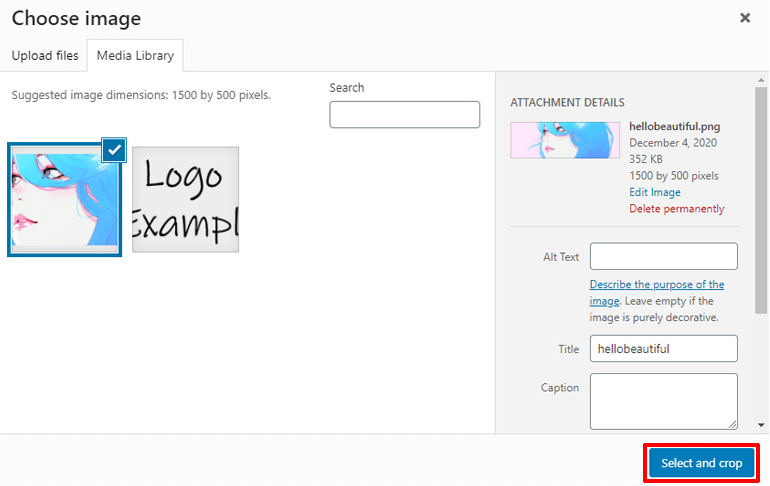770x486 pixels.
Task: Open the Edit Image link
Action: pyautogui.click(x=655, y=192)
